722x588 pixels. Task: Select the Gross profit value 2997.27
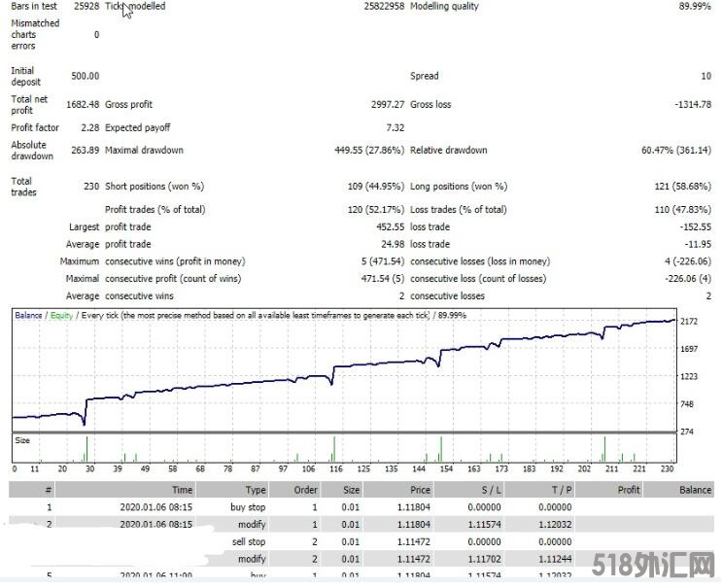(x=388, y=105)
